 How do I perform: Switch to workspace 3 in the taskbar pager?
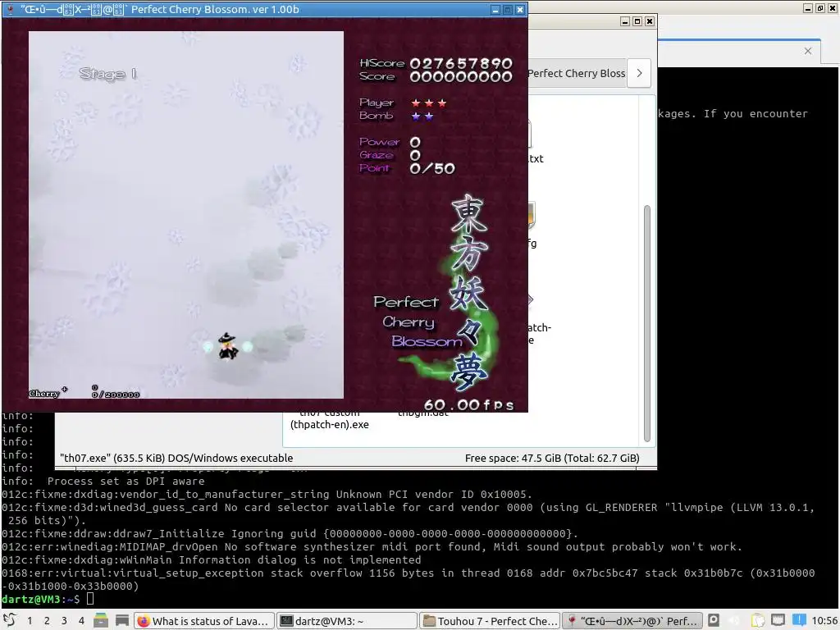[x=64, y=620]
